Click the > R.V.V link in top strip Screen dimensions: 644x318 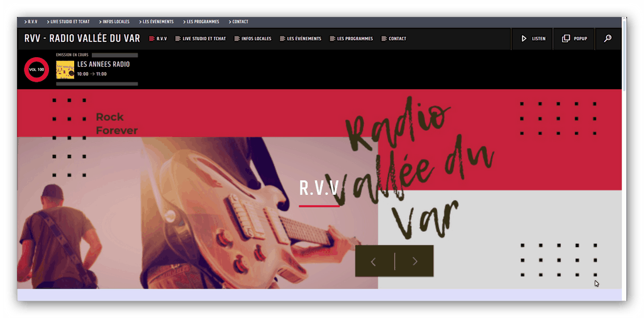click(31, 22)
